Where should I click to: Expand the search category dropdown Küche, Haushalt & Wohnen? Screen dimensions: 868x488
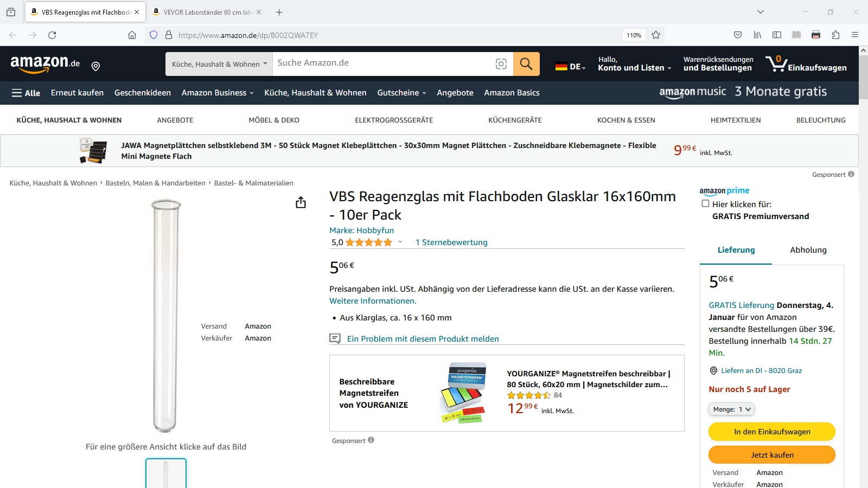219,64
